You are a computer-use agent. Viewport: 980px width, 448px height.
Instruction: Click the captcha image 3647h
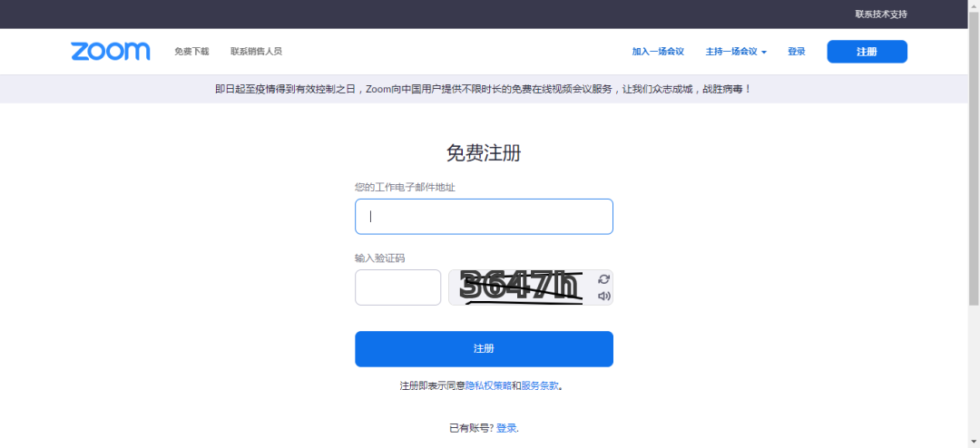tap(521, 287)
